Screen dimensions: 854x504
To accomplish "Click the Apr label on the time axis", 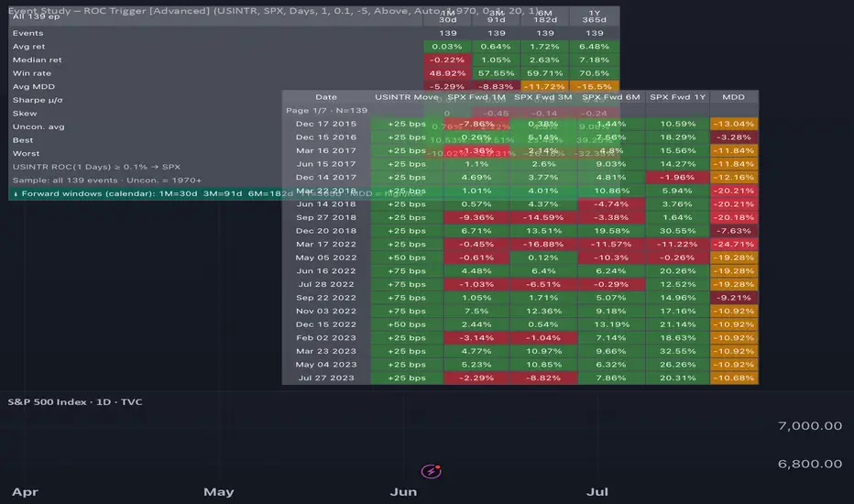I will (x=25, y=491).
